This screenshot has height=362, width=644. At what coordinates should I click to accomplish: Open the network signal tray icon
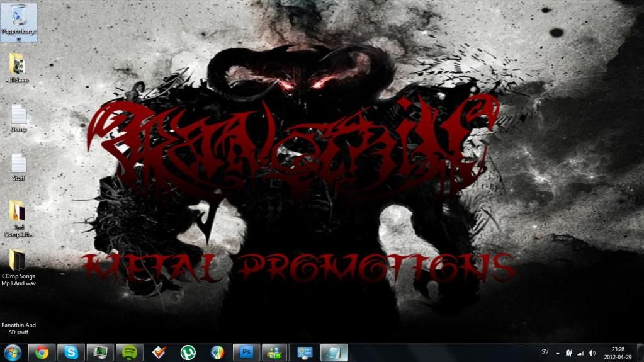[x=581, y=353]
